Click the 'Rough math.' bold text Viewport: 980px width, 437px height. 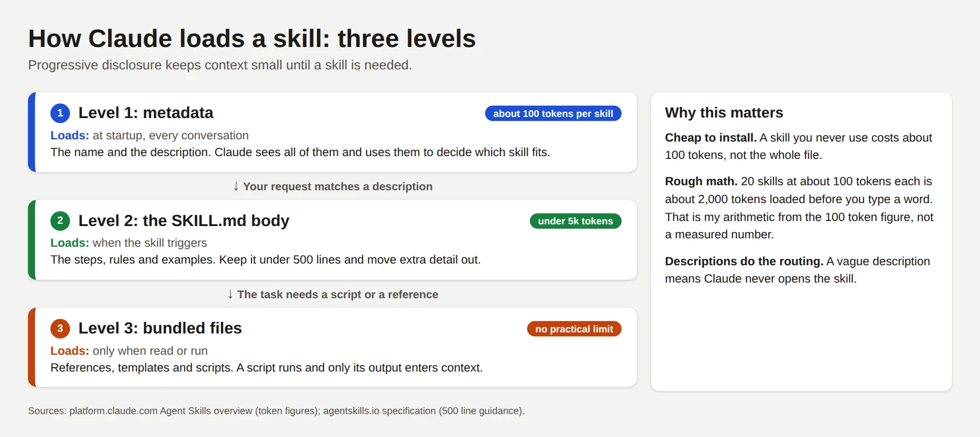point(701,181)
